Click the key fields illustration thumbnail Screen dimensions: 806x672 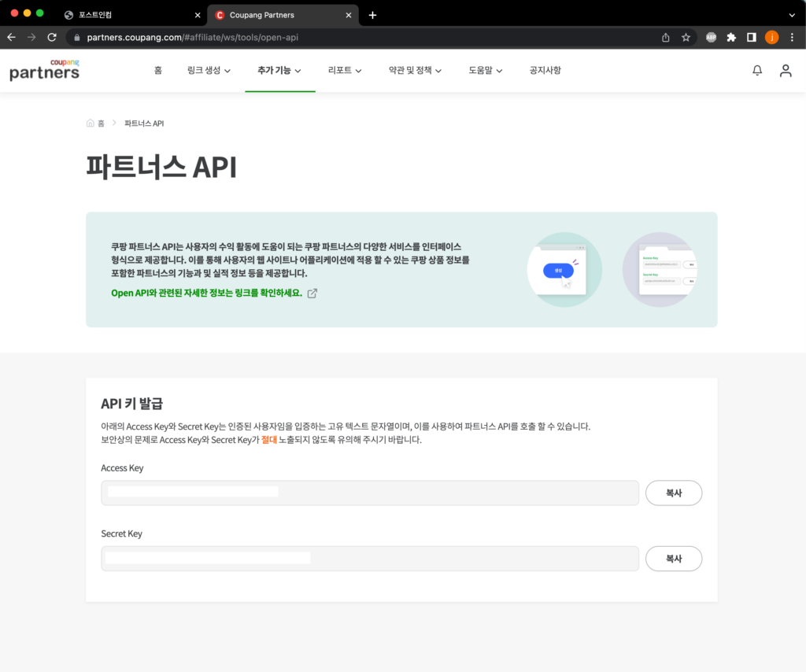660,270
